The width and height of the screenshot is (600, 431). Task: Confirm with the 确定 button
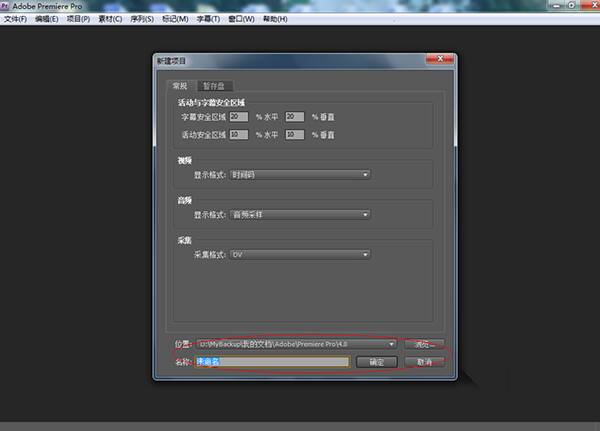(x=377, y=362)
